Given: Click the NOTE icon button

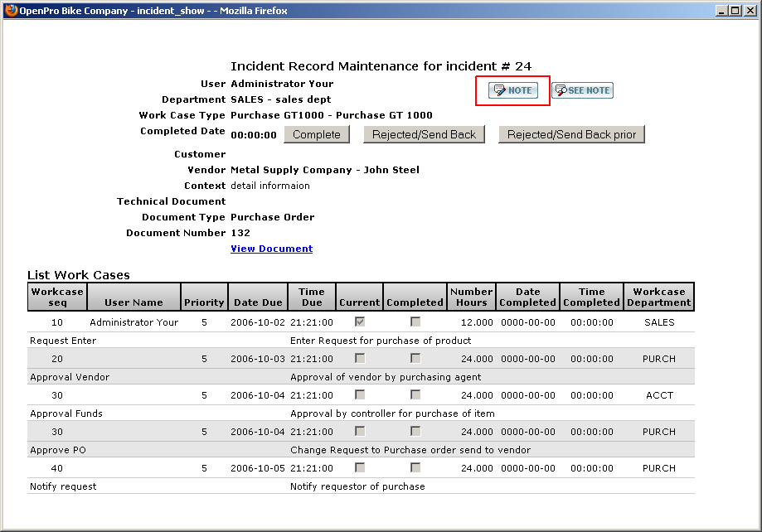Looking at the screenshot, I should pos(512,90).
